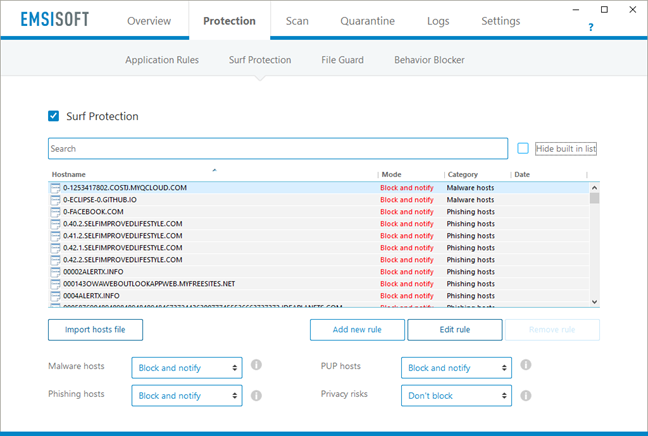The image size is (648, 436).
Task: Open the File Guard sub-tab
Action: click(342, 60)
